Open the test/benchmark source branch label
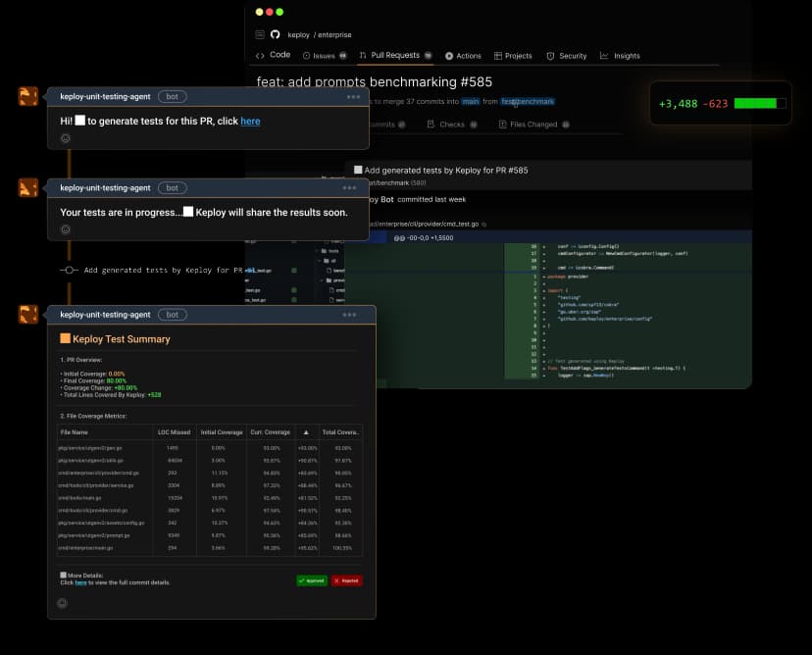 pyautogui.click(x=528, y=102)
